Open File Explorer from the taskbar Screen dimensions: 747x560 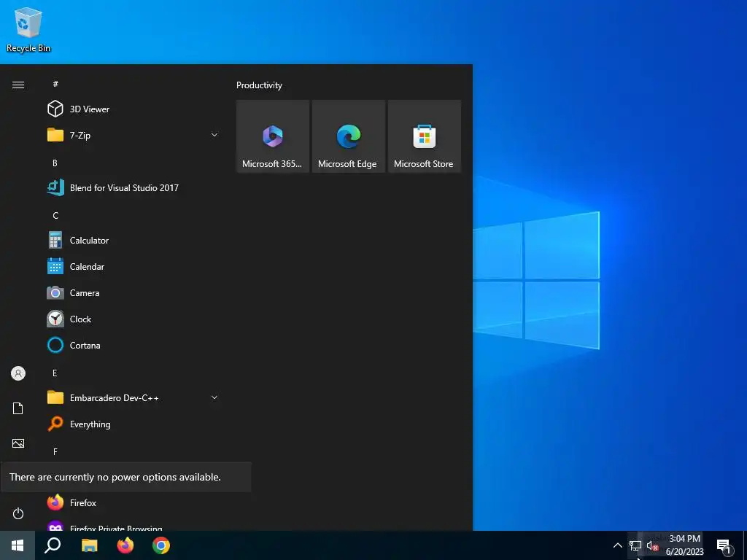[x=89, y=545]
